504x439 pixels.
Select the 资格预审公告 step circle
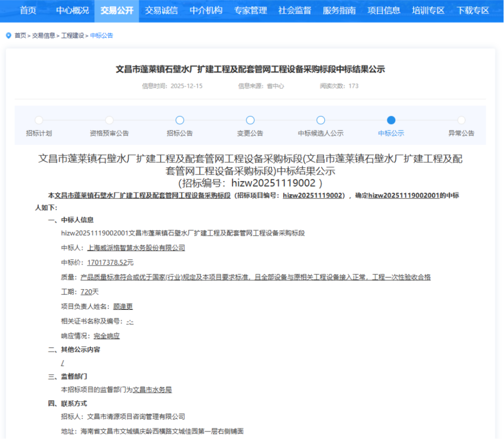(x=109, y=120)
